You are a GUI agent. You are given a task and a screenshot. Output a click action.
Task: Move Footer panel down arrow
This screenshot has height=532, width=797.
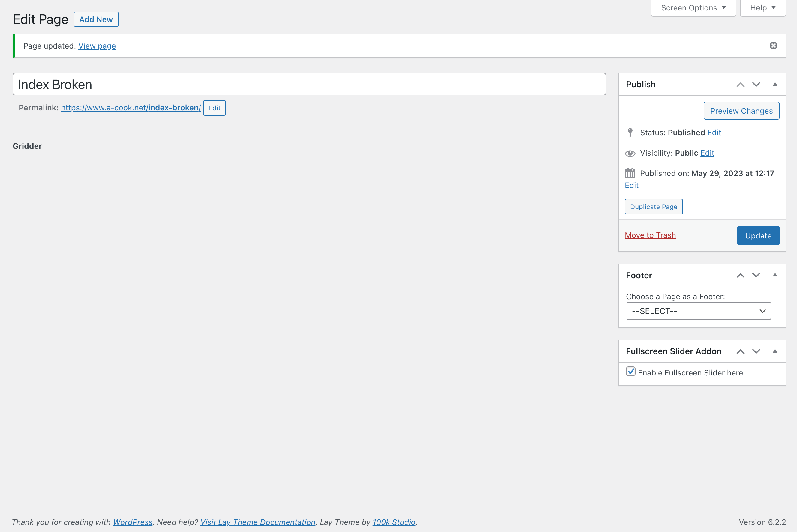(x=756, y=275)
